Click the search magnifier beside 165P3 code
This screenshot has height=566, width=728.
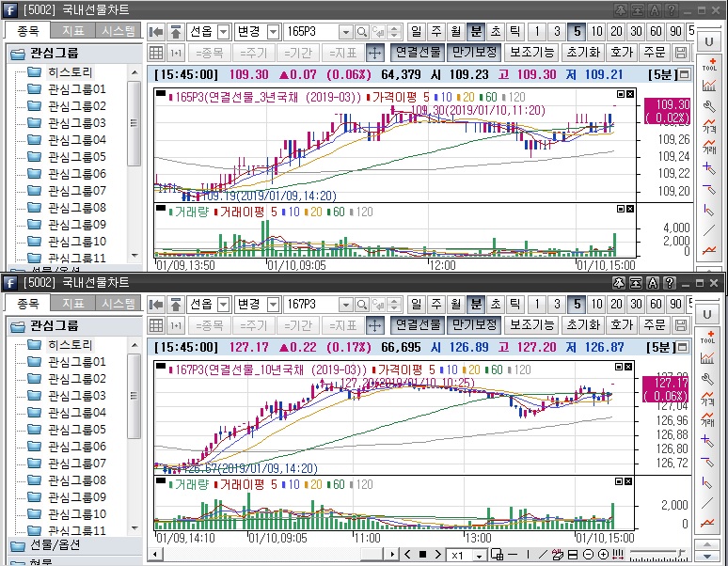coord(362,31)
